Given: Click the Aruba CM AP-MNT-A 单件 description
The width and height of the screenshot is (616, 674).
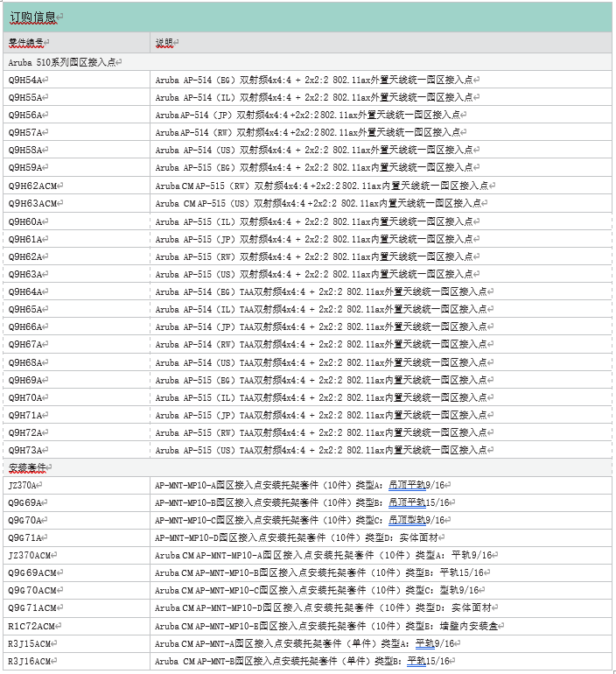Looking at the screenshot, I should click(x=304, y=644).
